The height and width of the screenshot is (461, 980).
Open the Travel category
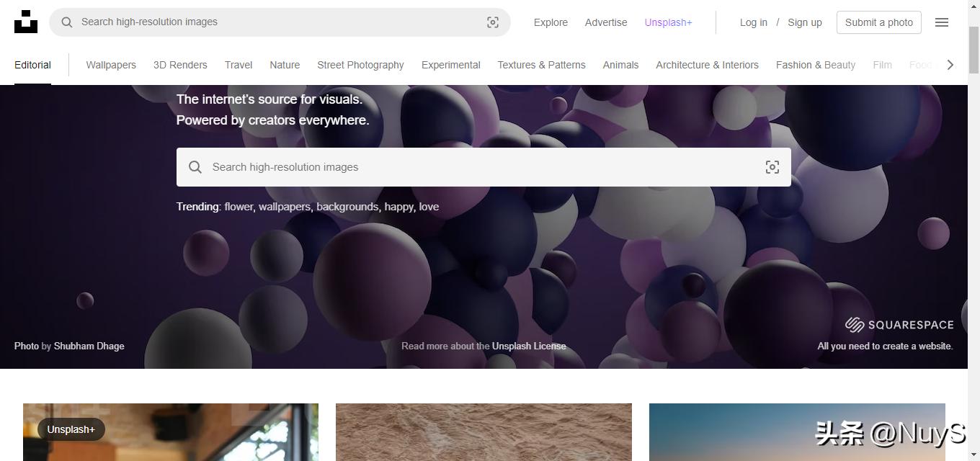239,65
